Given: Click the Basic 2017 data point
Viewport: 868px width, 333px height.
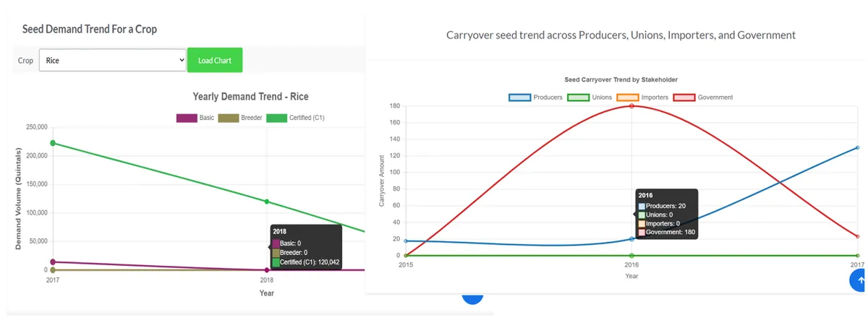Looking at the screenshot, I should (53, 262).
